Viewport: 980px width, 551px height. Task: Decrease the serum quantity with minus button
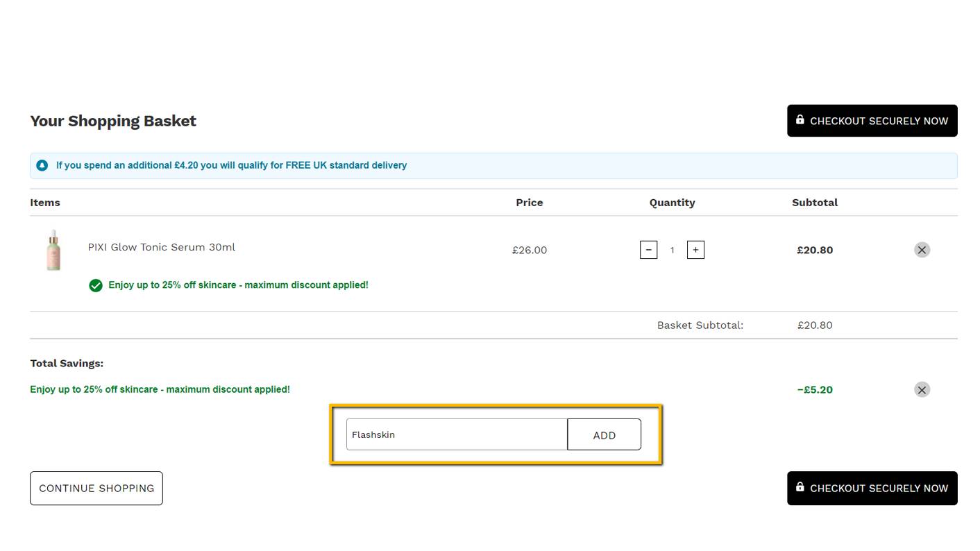[648, 249]
